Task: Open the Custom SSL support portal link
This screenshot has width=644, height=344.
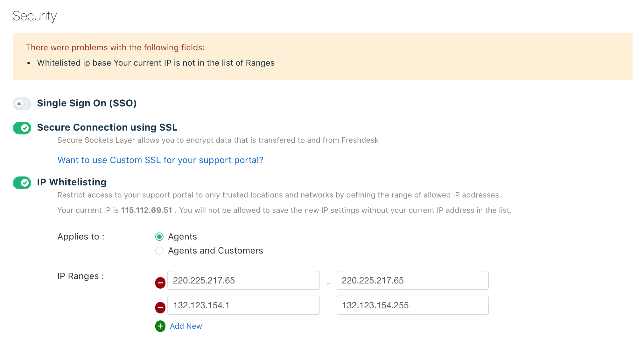Action: tap(160, 160)
